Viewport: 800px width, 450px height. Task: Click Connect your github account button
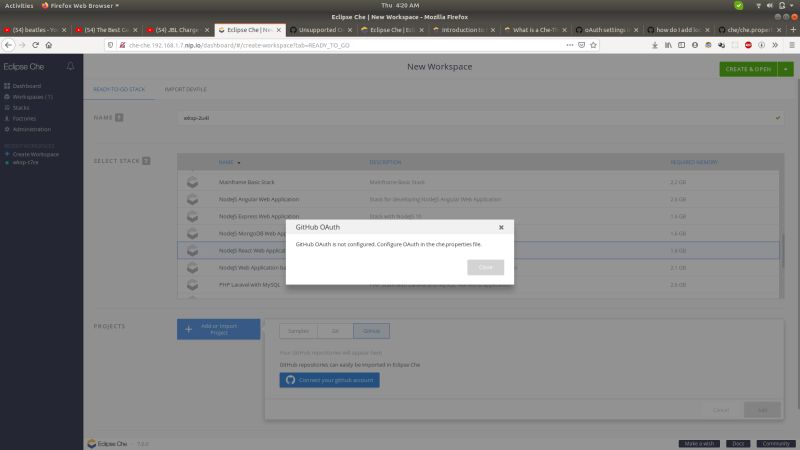pyautogui.click(x=329, y=380)
